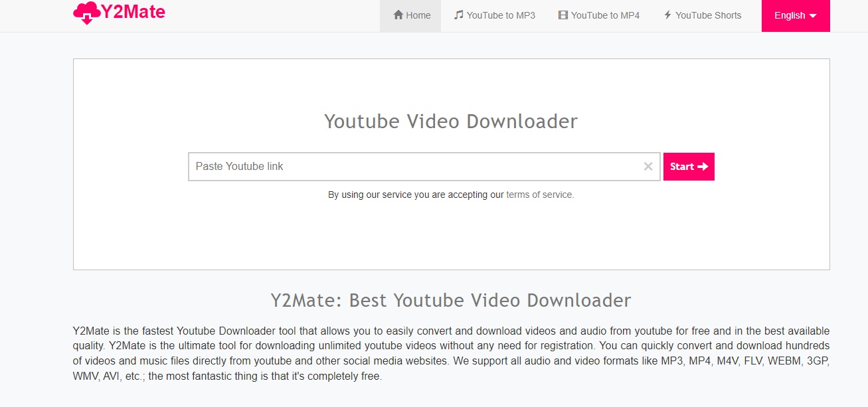868x407 pixels.
Task: Go to YouTube to MP3 page
Action: tap(494, 15)
